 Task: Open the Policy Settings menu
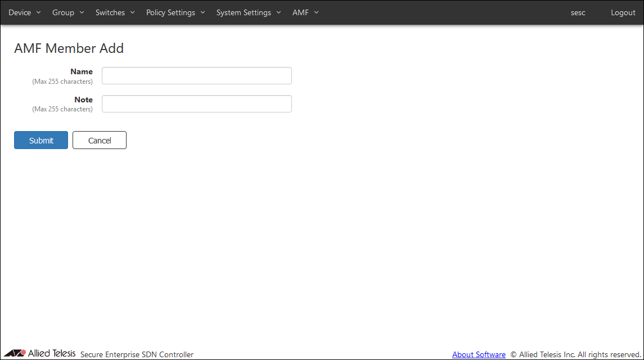170,12
